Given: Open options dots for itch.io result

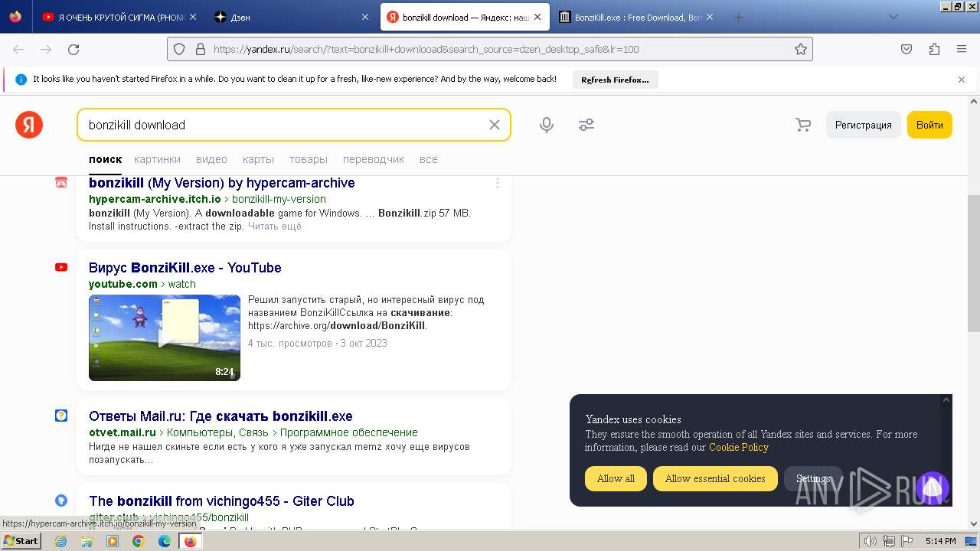Looking at the screenshot, I should click(498, 183).
